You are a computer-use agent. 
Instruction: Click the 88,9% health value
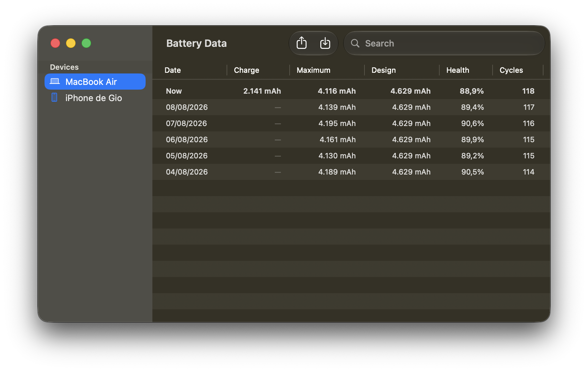(x=472, y=91)
